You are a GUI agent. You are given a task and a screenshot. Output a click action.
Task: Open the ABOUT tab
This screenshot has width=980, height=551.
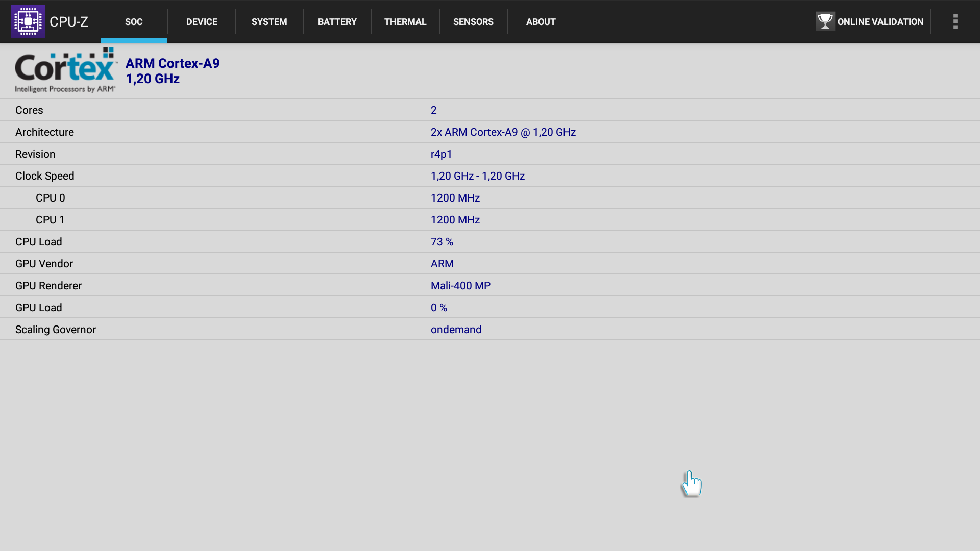click(x=541, y=22)
